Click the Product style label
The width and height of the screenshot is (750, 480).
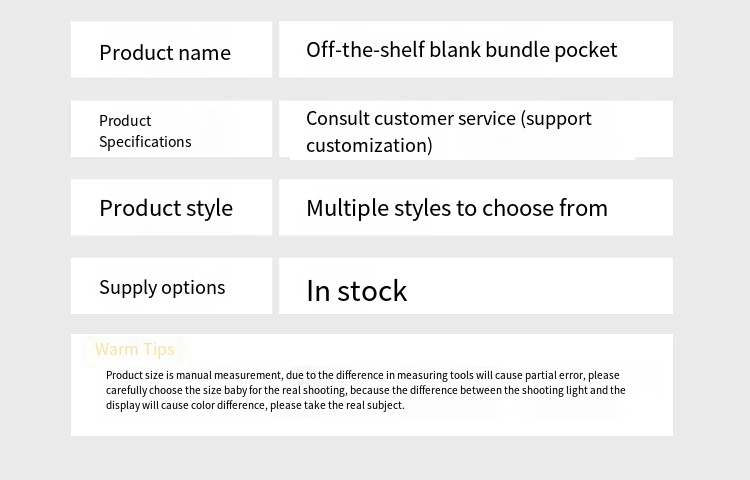coord(166,208)
